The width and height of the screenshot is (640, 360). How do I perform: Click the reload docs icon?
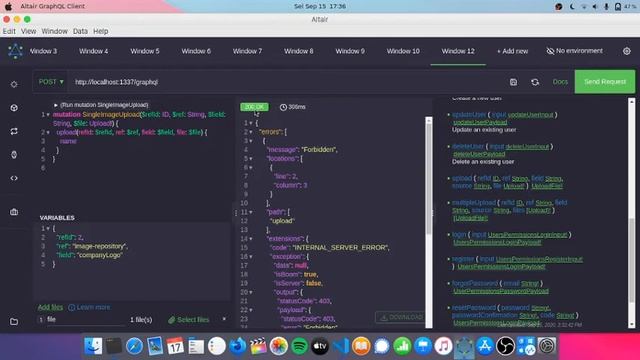tap(535, 82)
